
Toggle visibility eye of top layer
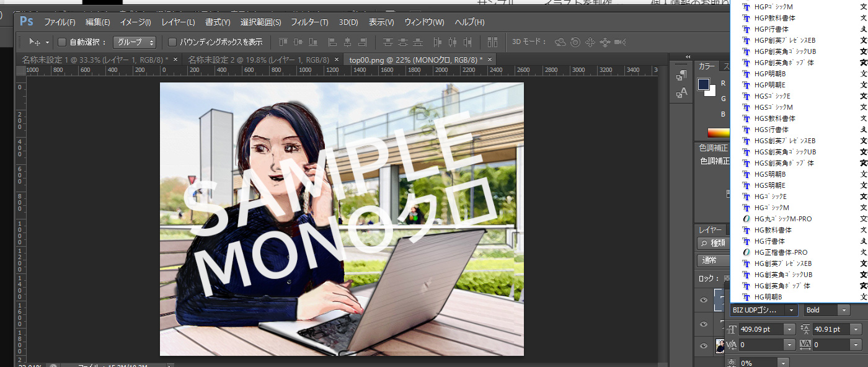704,301
